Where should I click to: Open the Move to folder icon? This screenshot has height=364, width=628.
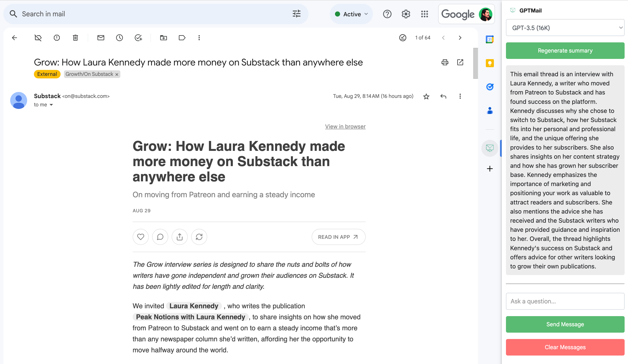(x=163, y=38)
